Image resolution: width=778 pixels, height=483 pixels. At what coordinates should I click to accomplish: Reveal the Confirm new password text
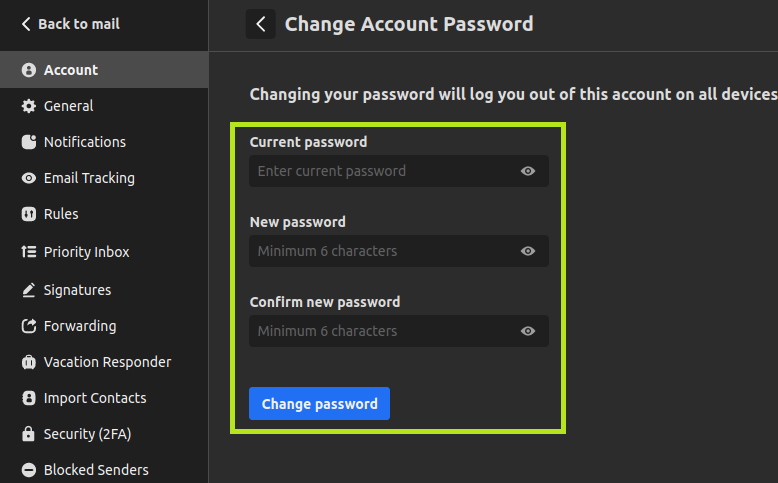[x=528, y=331]
